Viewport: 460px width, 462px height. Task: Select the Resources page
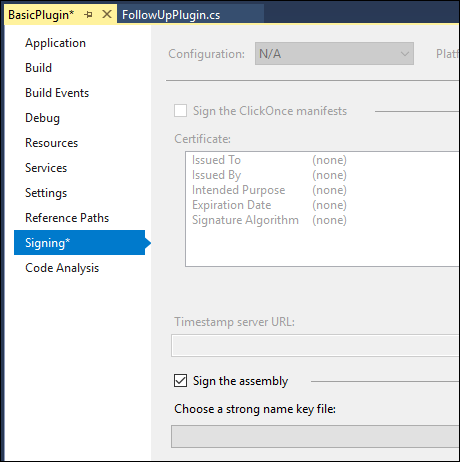(x=51, y=143)
